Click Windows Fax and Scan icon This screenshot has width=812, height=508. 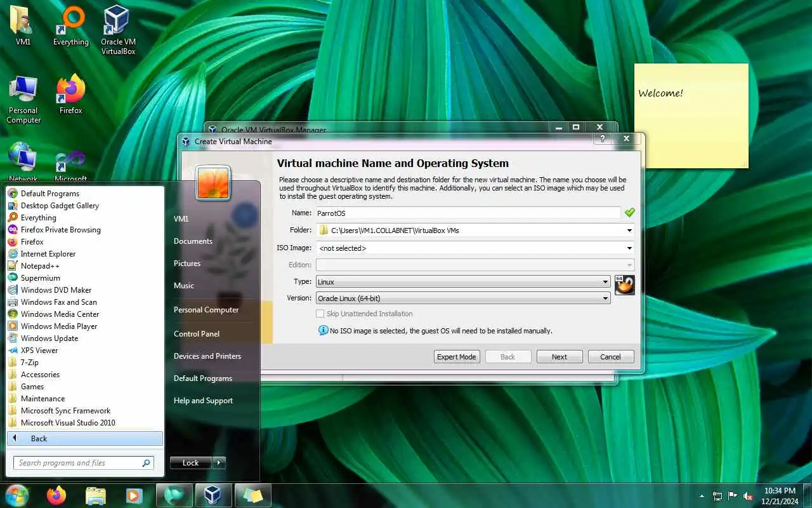click(12, 302)
